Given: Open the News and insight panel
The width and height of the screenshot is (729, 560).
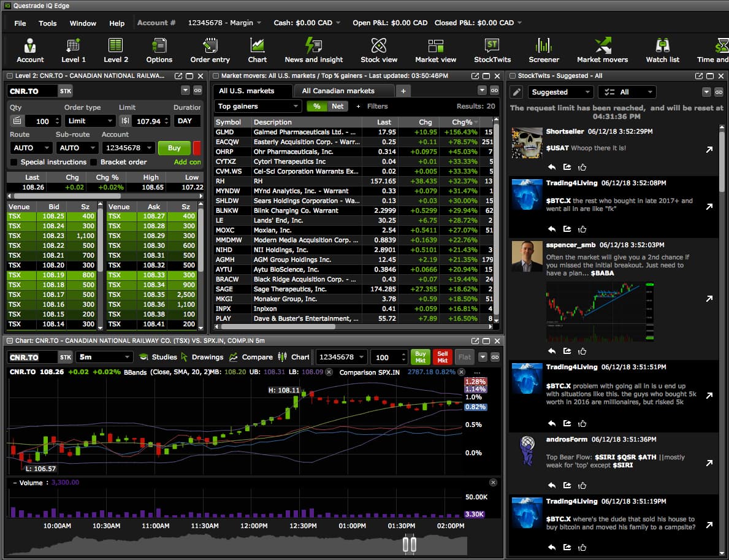Looking at the screenshot, I should (x=313, y=50).
